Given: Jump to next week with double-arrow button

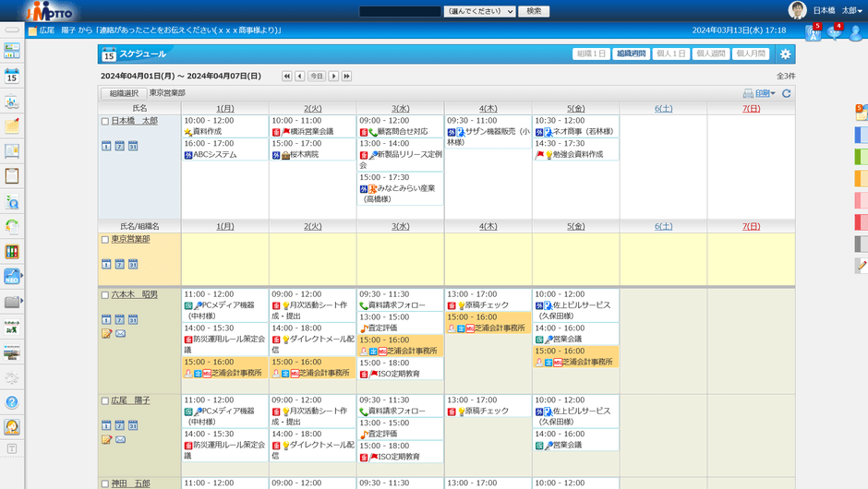Looking at the screenshot, I should click(346, 76).
